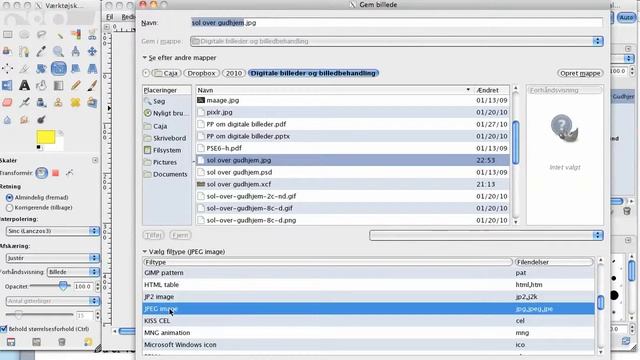Set Transformér to layer mode
The image size is (640, 360).
click(41, 173)
